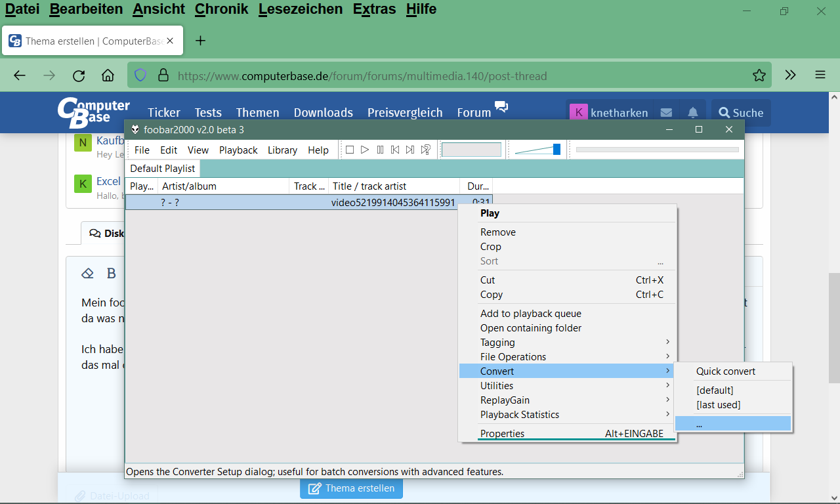Click the site lock padlock icon

coord(162,75)
